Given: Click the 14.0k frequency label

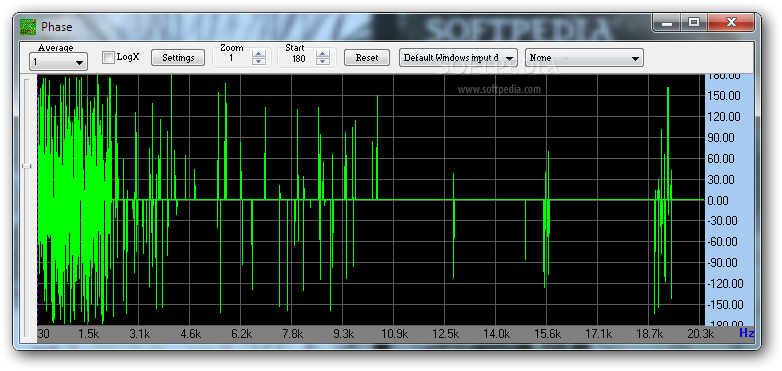Looking at the screenshot, I should click(x=496, y=334).
